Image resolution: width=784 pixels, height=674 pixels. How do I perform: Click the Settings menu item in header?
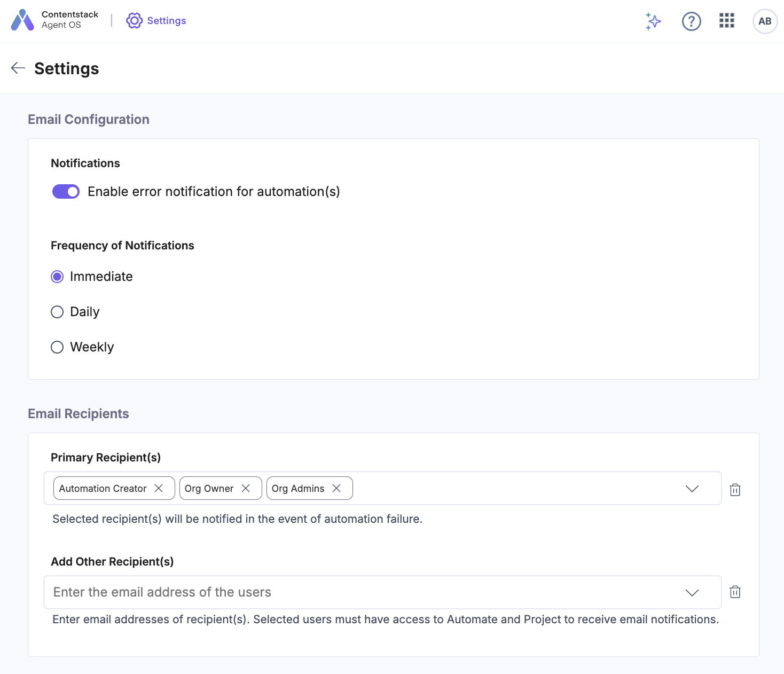click(166, 20)
